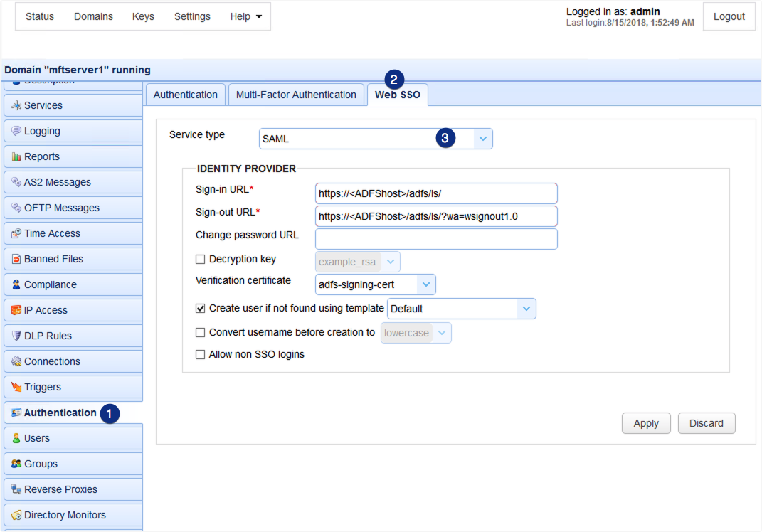
Task: Click the Logout button
Action: click(x=729, y=16)
